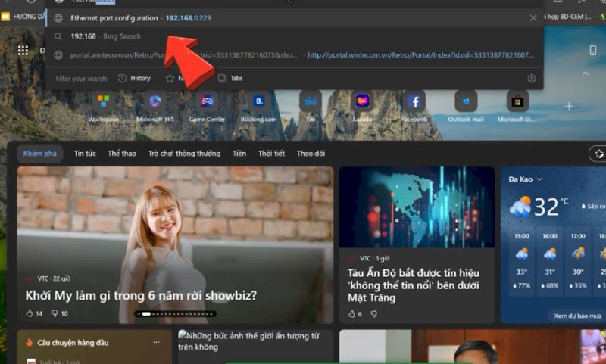Launch Microsoft 365 quick link
Screen dimensions: 606x364
click(x=155, y=107)
